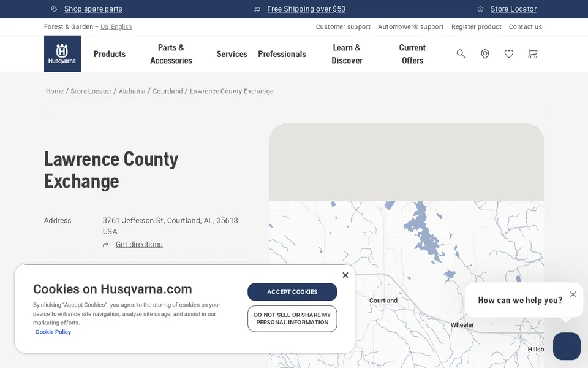Click the Accept Cookies button
Screen dimensions: 588x368
point(292,292)
